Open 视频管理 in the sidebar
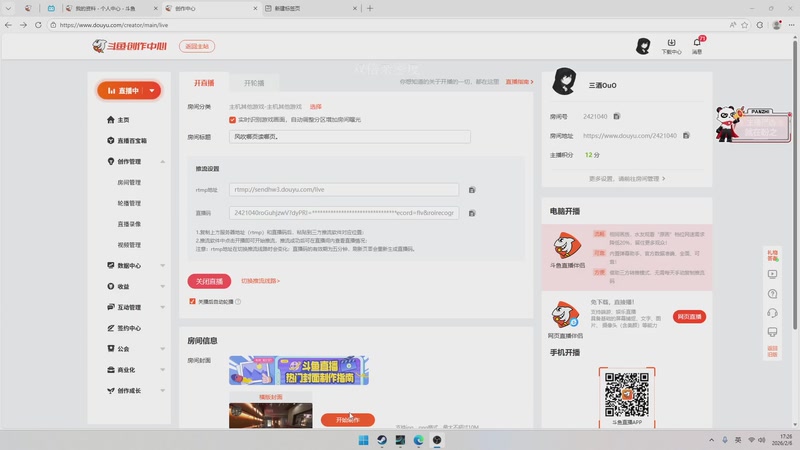This screenshot has height=450, width=800. [x=129, y=245]
